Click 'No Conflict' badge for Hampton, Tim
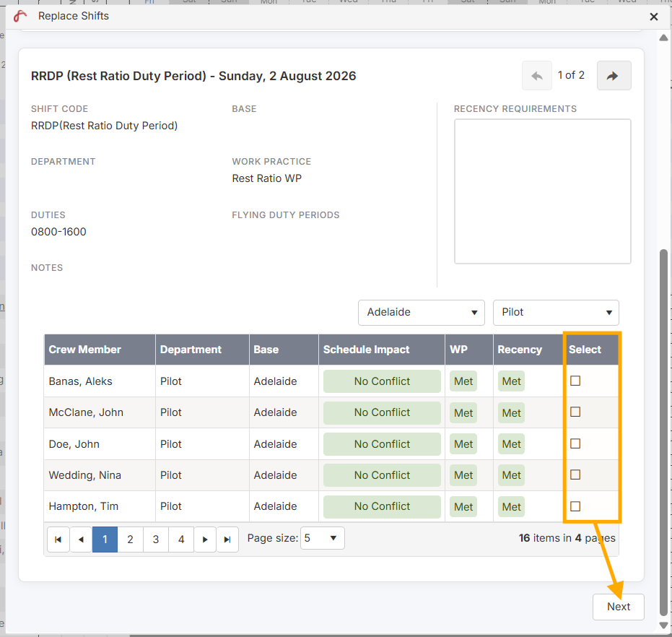The width and height of the screenshot is (672, 637). 382,506
